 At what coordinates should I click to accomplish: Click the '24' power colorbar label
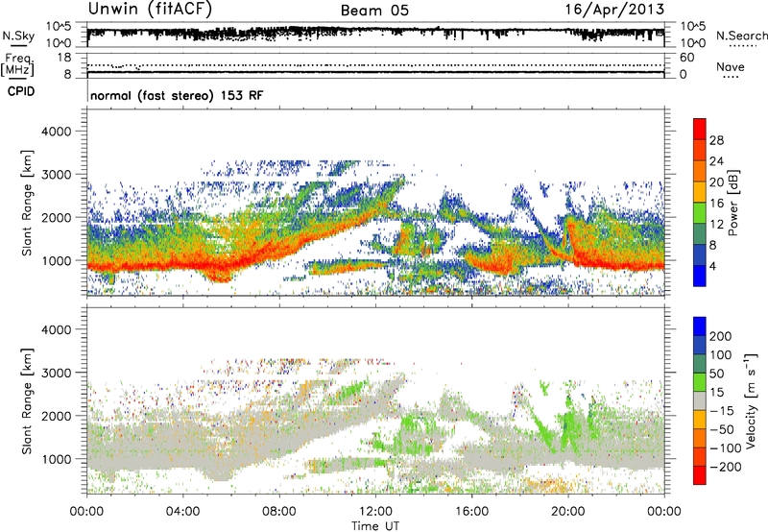(x=716, y=161)
